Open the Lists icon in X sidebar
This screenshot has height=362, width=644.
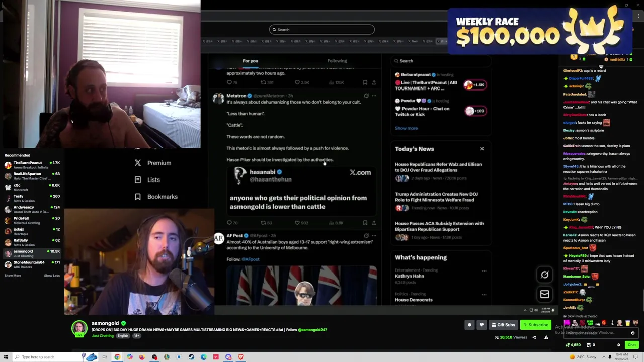(138, 179)
